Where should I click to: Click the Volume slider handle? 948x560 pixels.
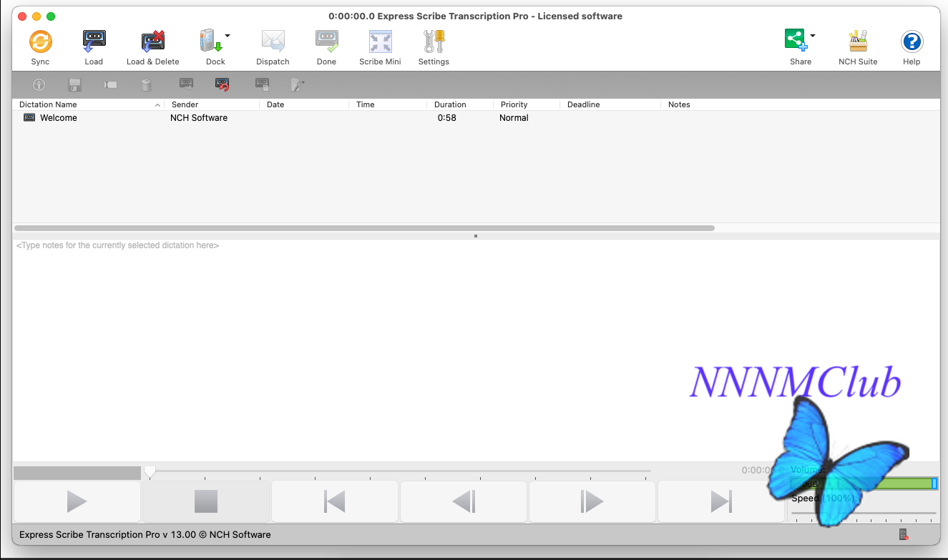934,484
